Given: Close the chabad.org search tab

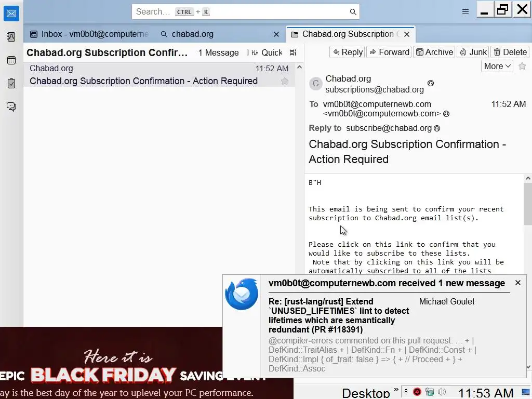Looking at the screenshot, I should 276,34.
